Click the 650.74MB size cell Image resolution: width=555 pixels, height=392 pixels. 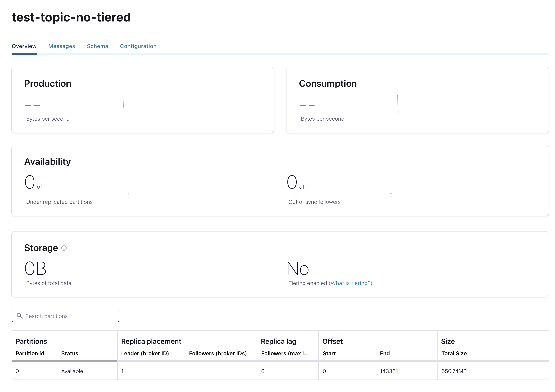[x=454, y=371]
